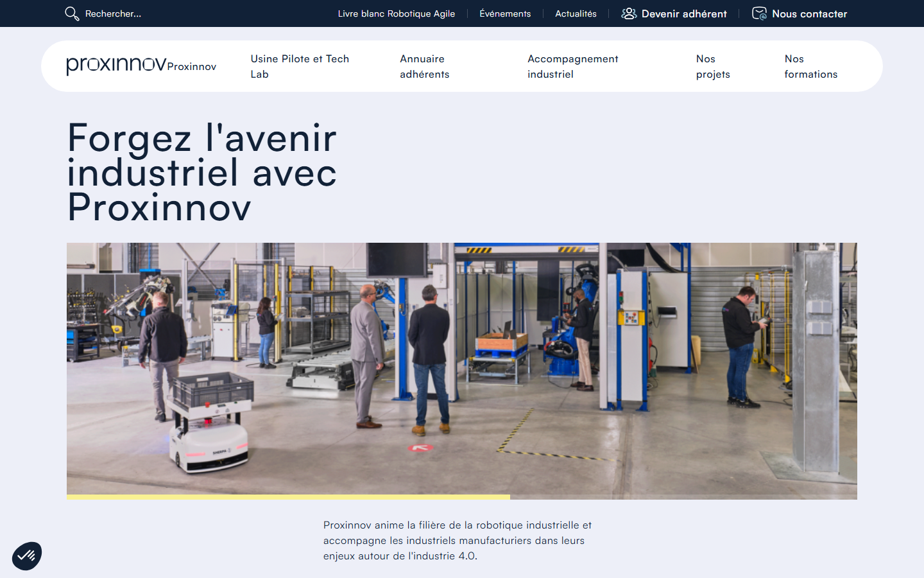Viewport: 924px width, 578px height.
Task: Click the Forgez l'avenir industriel heading
Action: [202, 172]
